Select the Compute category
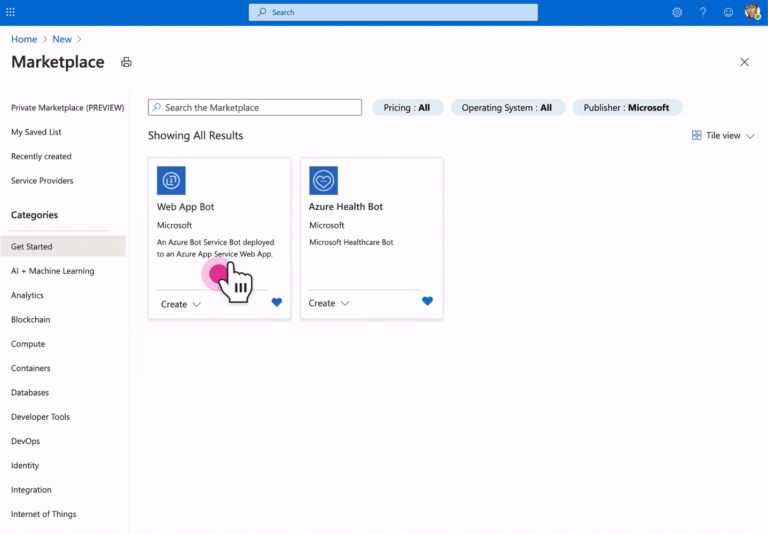The height and width of the screenshot is (534, 768). click(28, 344)
